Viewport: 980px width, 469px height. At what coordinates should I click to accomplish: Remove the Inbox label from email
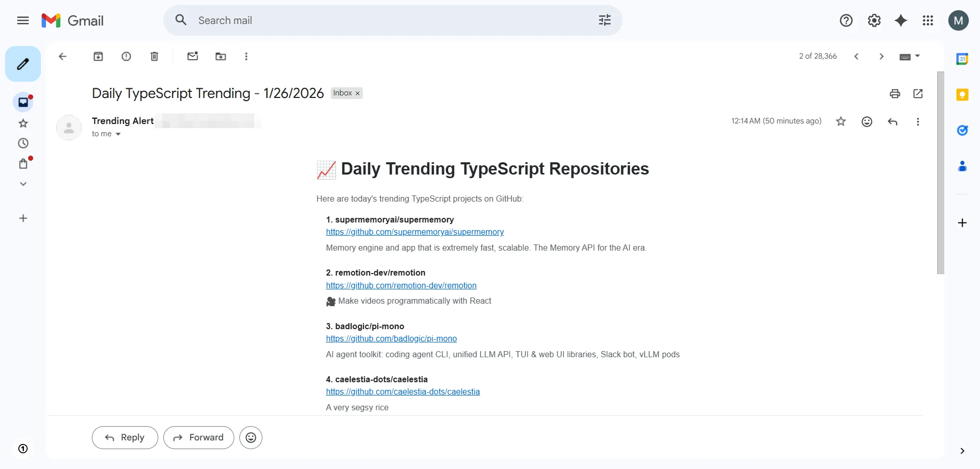coord(358,93)
